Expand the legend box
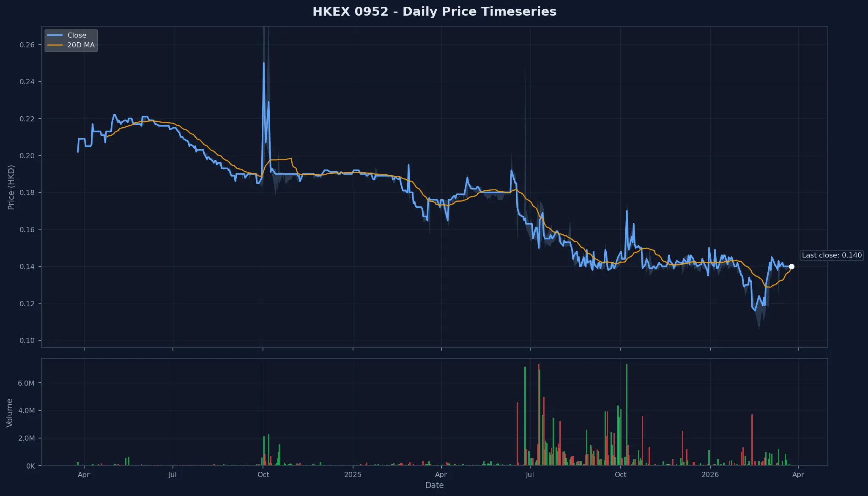The height and width of the screenshot is (496, 868). (x=71, y=40)
